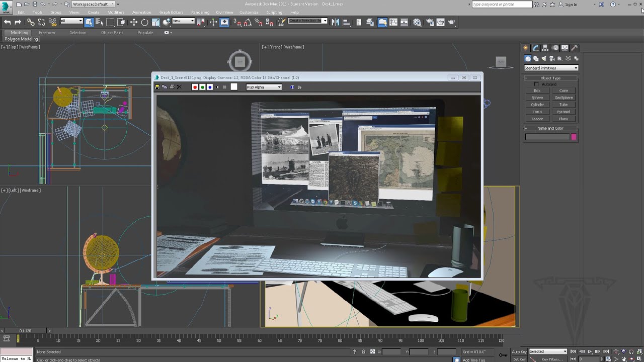
Task: Check the AutoGrid checkbox
Action: (536, 84)
